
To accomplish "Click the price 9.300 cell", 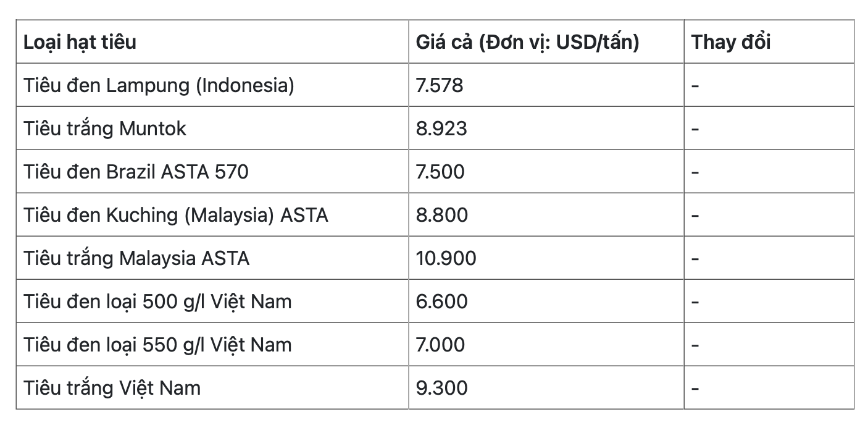I will pos(442,388).
